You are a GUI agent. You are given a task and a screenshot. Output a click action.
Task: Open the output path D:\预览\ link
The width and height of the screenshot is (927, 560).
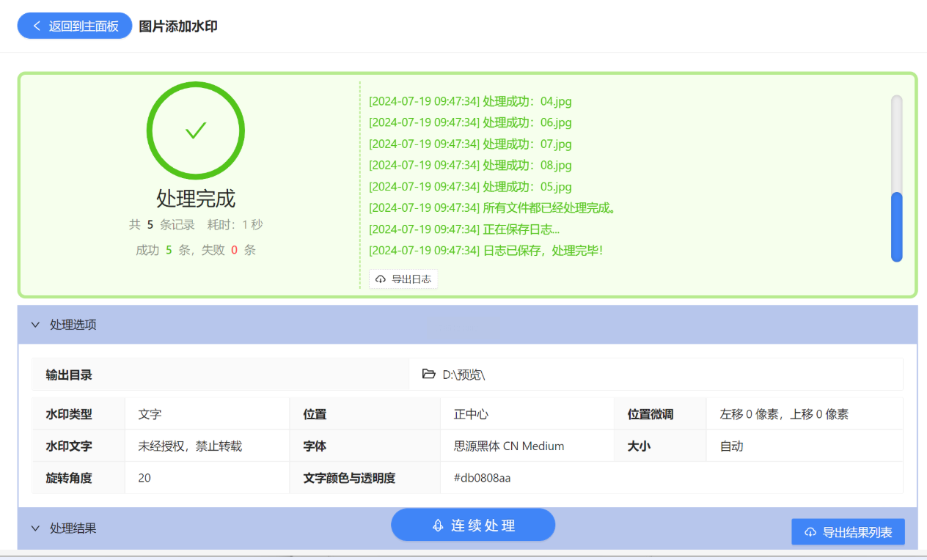tap(463, 375)
